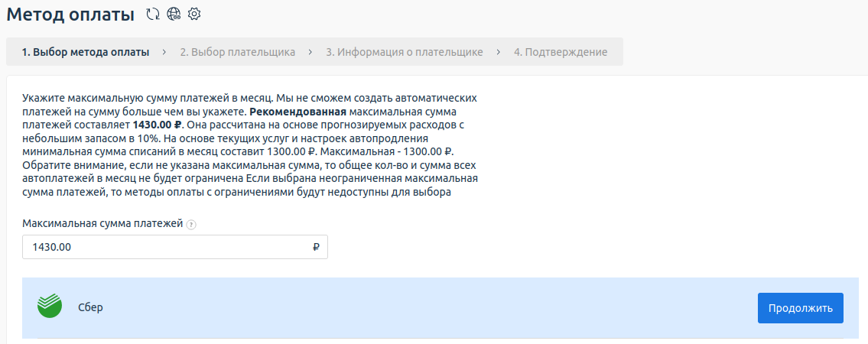868x344 pixels.
Task: Select the Сбер payment method label
Action: click(x=90, y=307)
